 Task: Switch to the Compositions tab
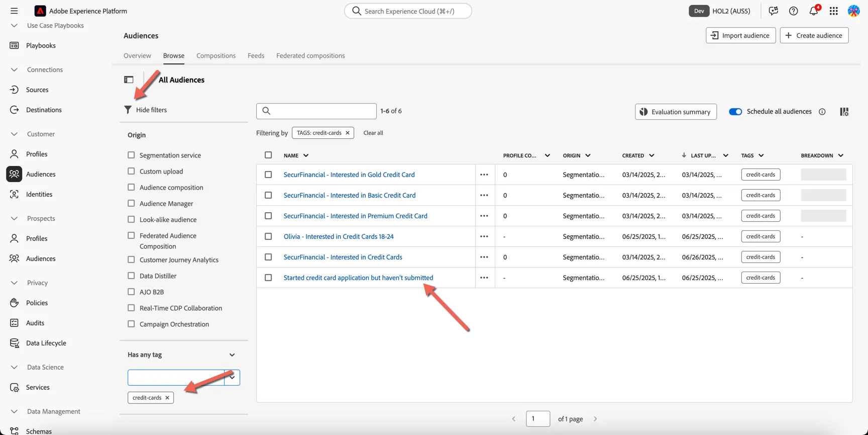click(216, 55)
